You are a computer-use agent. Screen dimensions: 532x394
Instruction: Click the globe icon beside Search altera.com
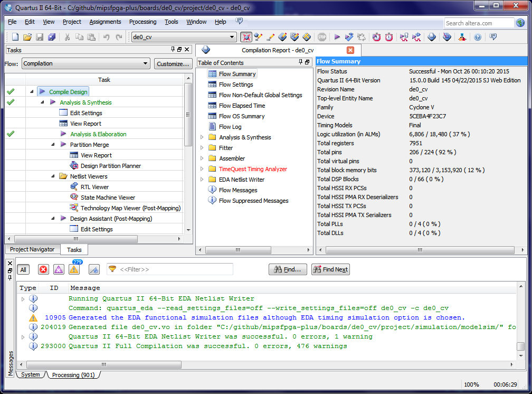tap(520, 23)
